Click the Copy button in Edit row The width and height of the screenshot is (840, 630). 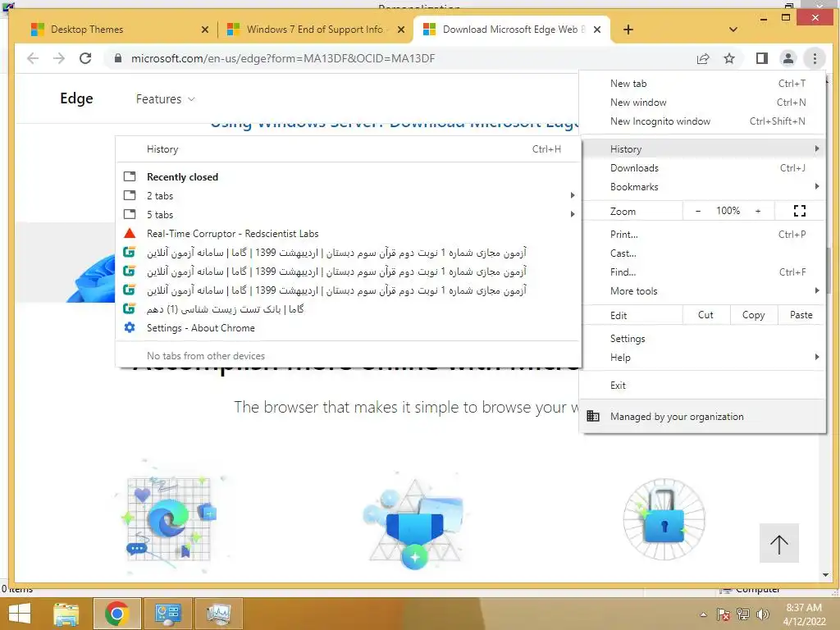(753, 315)
